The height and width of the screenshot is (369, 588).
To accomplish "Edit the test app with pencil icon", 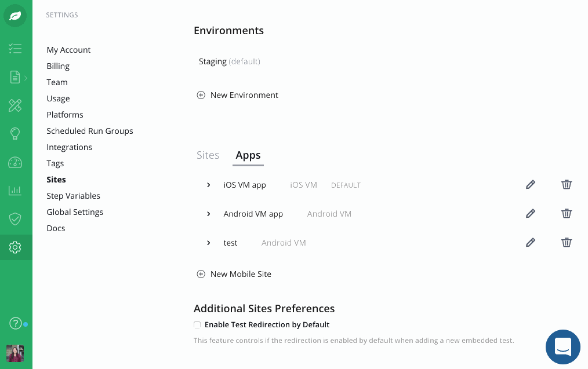I will pyautogui.click(x=530, y=242).
